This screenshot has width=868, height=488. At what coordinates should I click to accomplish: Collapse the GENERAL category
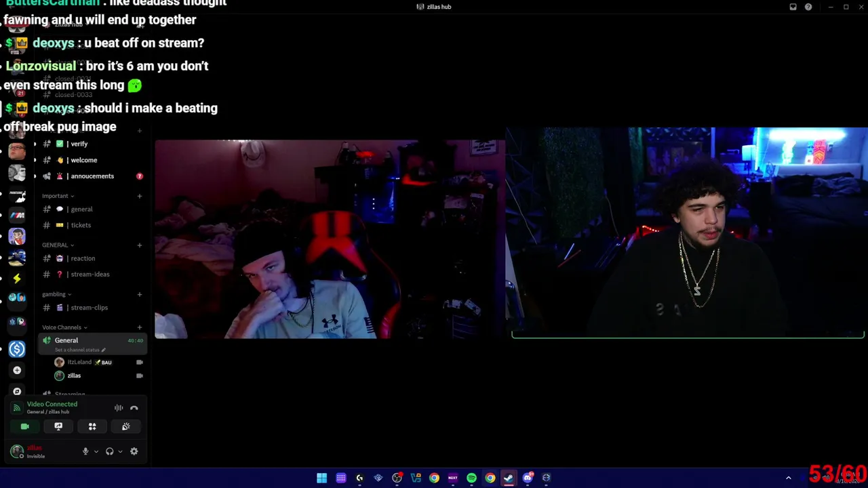[58, 245]
